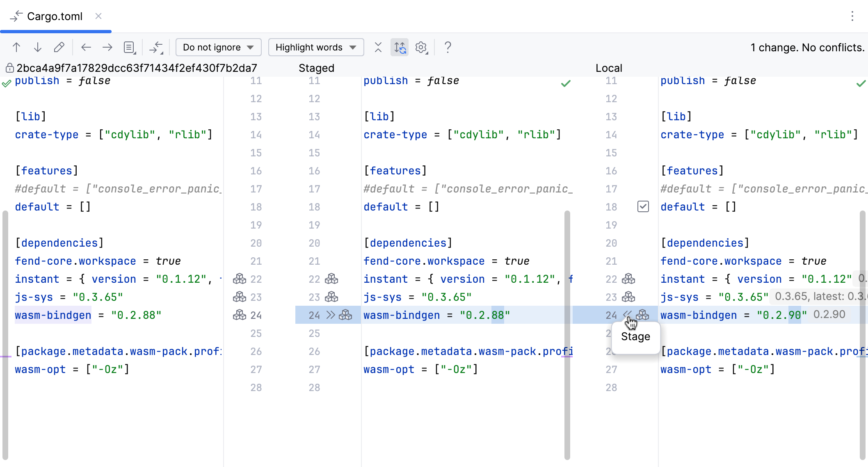
Task: Open the file list icon in toolbar
Action: (130, 48)
